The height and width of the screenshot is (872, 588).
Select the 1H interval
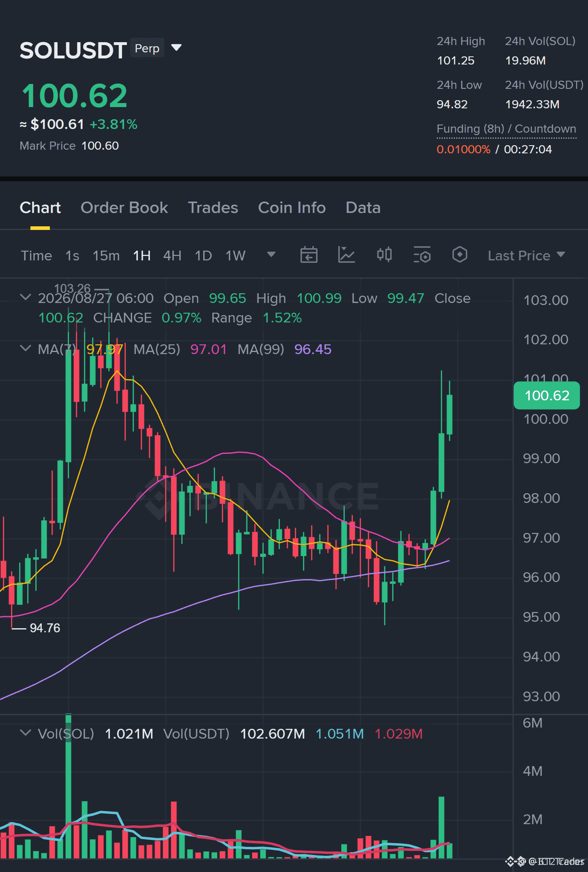142,256
